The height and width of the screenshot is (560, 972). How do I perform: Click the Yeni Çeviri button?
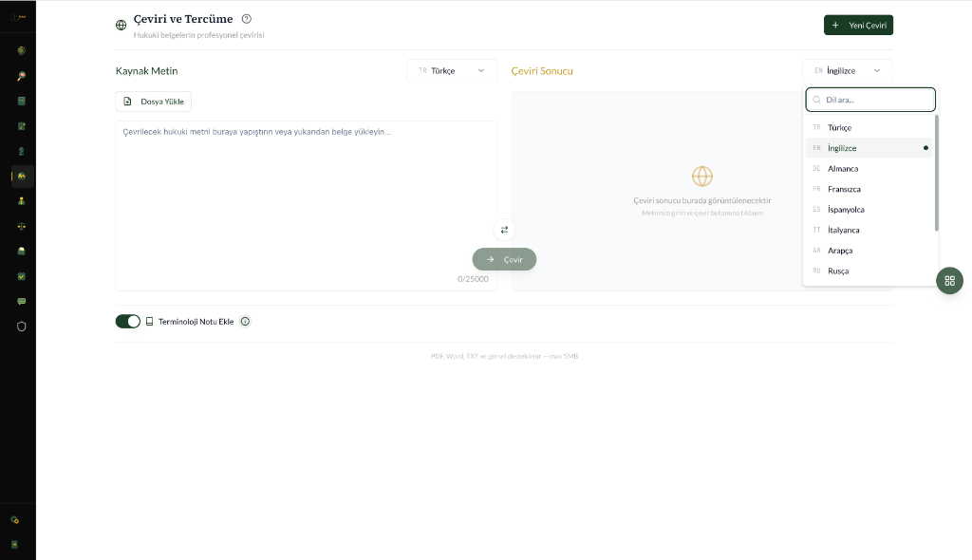[x=858, y=26]
